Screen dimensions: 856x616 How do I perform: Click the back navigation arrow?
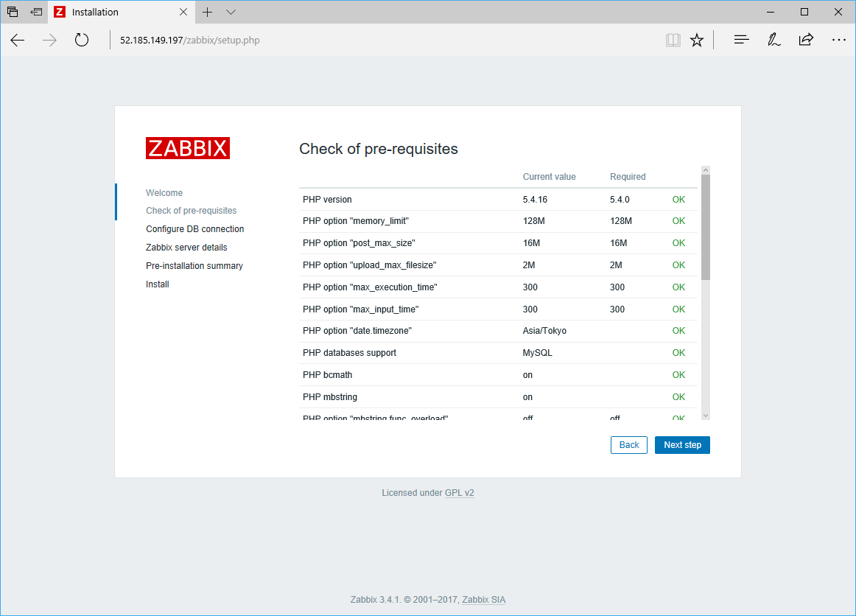pyautogui.click(x=18, y=41)
